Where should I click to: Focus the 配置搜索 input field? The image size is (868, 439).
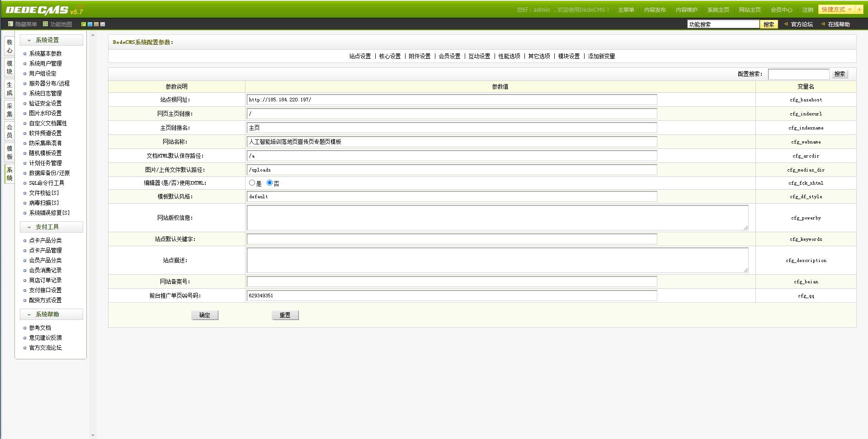(799, 74)
